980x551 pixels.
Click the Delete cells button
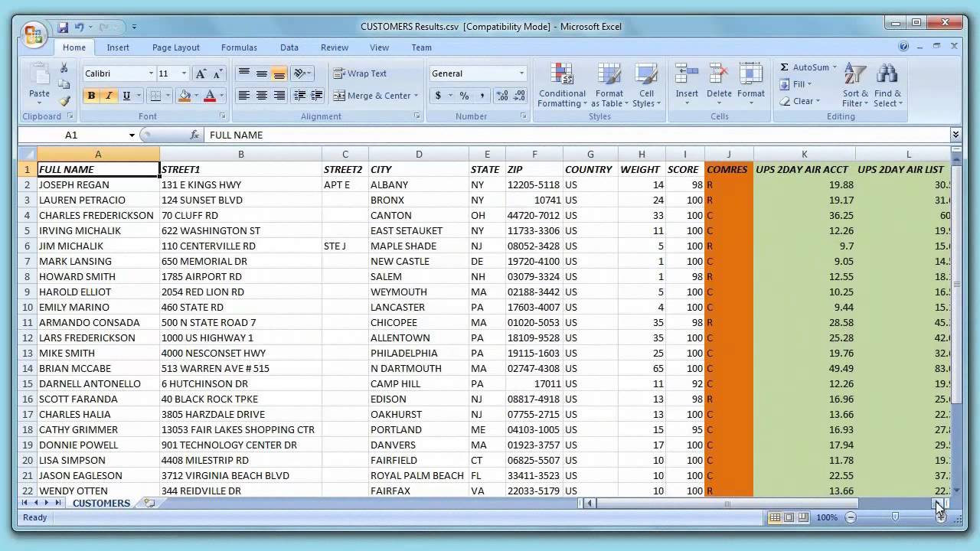719,86
